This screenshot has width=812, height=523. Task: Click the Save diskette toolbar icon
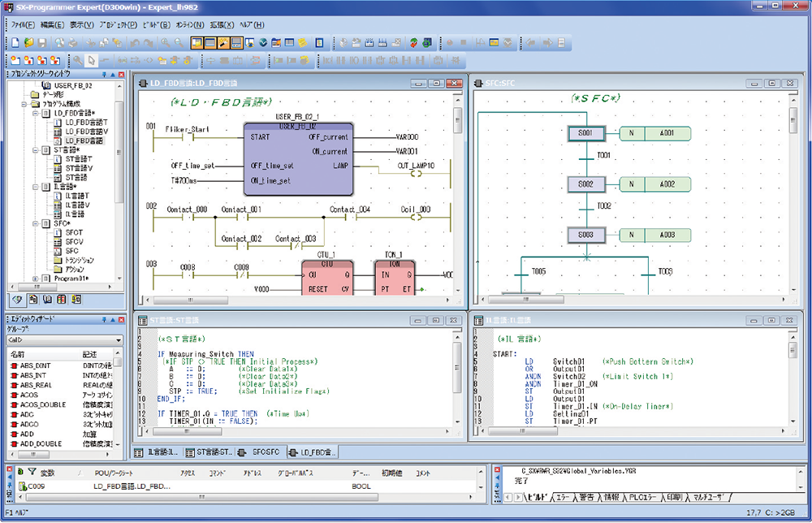pyautogui.click(x=42, y=43)
